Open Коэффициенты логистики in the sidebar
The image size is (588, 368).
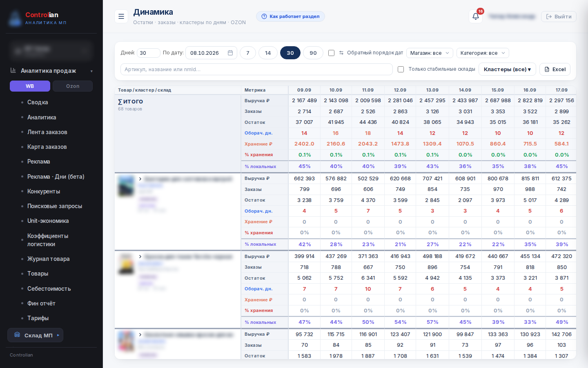coord(48,240)
